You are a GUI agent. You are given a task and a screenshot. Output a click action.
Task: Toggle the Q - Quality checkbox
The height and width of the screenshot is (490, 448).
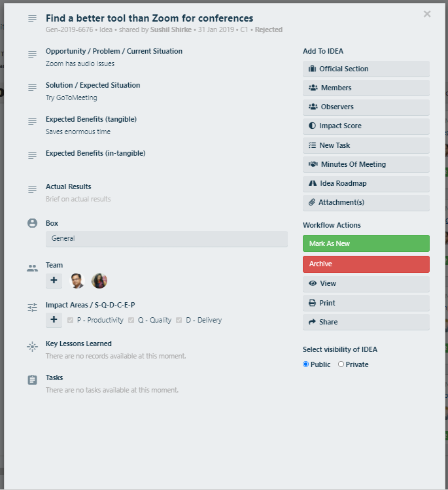[x=131, y=321]
